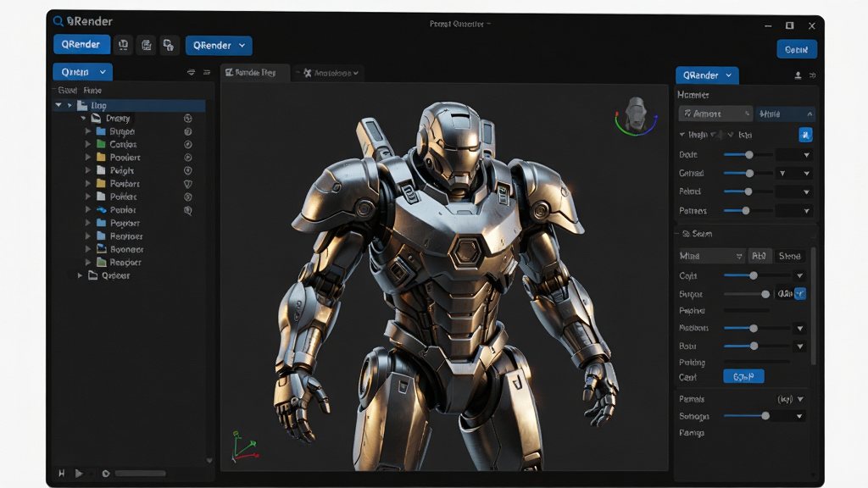
Task: Switch to the active Render view tab
Action: [x=255, y=73]
